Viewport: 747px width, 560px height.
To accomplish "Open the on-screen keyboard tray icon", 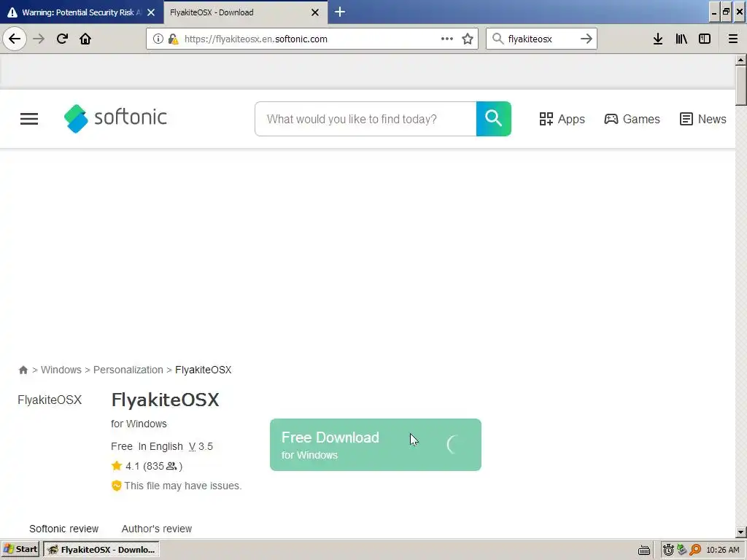I will pos(644,550).
